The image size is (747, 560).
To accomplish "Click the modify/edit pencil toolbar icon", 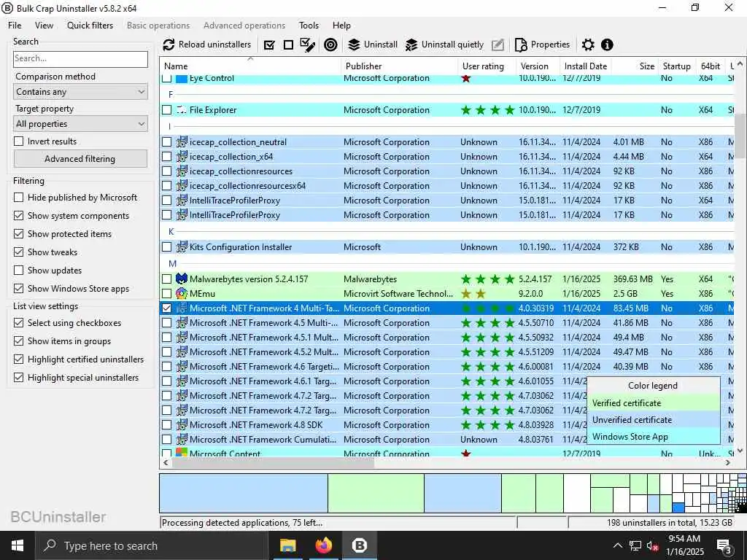I will tap(498, 44).
